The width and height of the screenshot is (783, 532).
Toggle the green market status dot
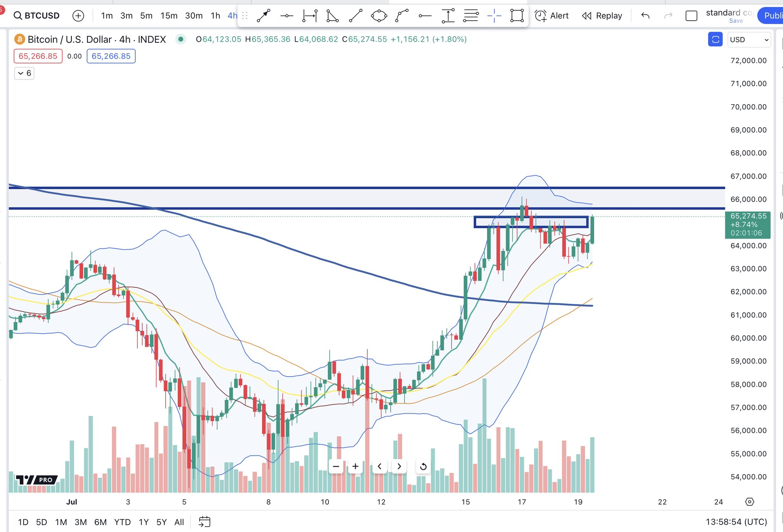click(181, 39)
